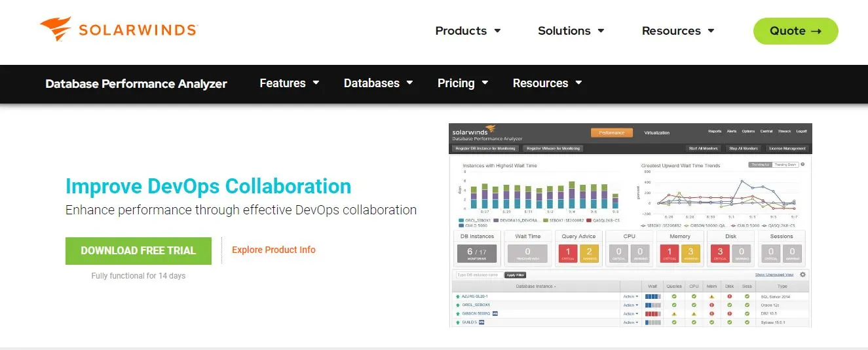
Task: Click Logoff in the dashboard header
Action: 801,131
